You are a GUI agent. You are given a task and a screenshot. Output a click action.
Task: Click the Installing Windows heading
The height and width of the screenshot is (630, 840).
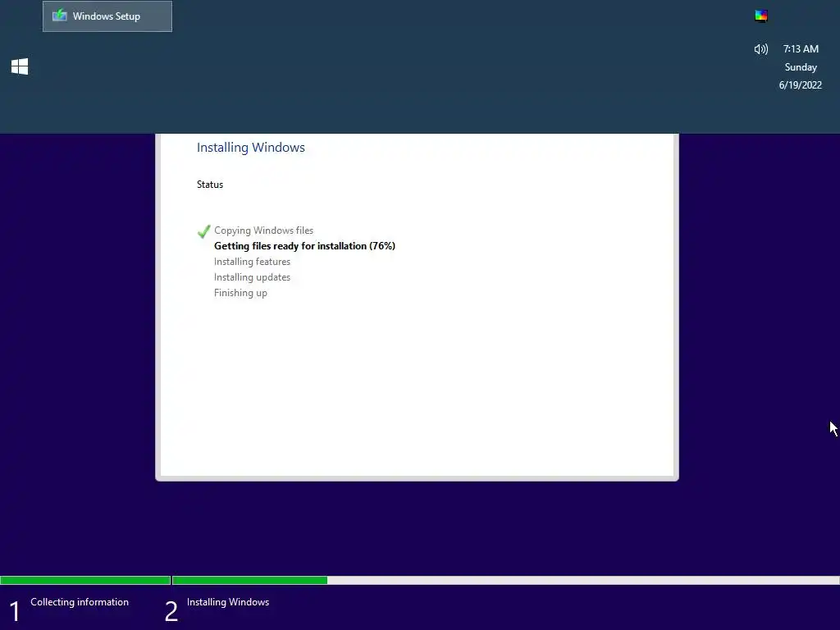point(251,148)
